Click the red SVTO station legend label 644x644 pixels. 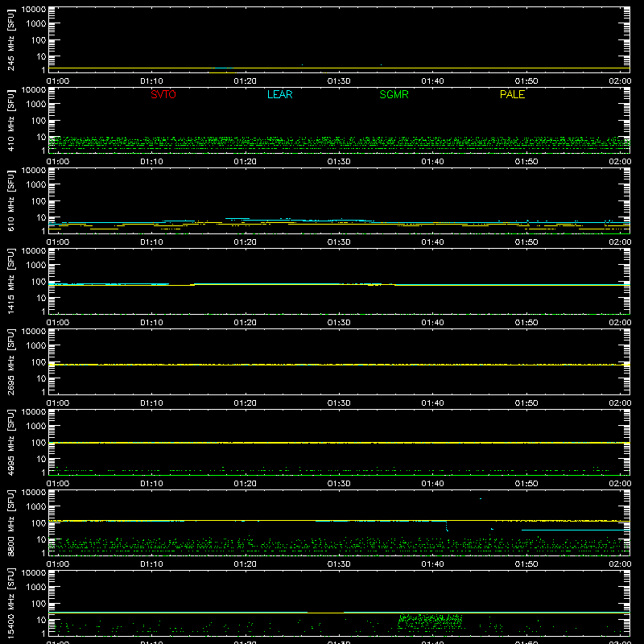pos(163,94)
